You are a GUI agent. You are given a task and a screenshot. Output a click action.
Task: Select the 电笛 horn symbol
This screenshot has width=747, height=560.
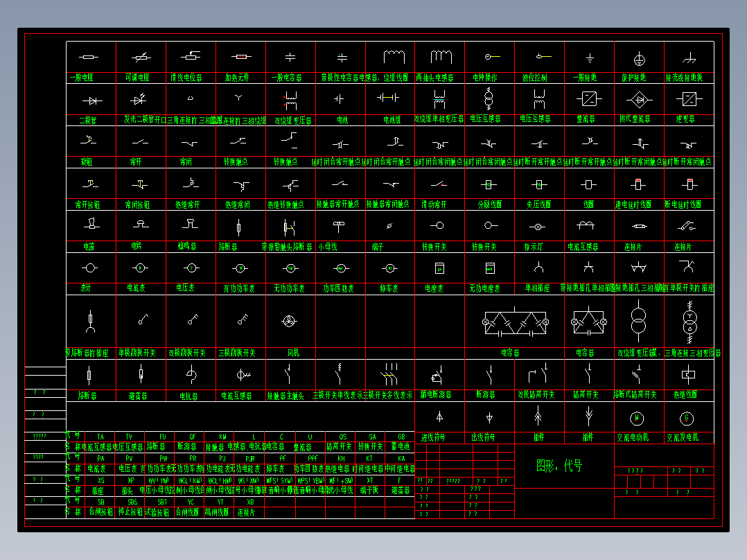91,224
